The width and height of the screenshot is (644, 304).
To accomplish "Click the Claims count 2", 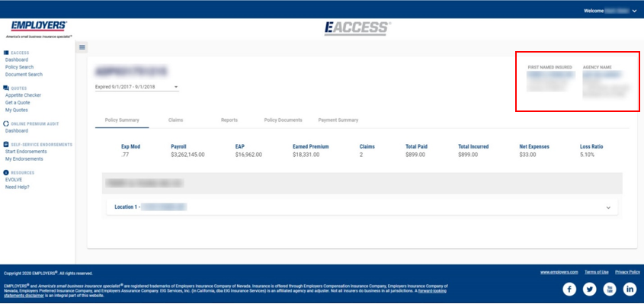I will tap(361, 155).
